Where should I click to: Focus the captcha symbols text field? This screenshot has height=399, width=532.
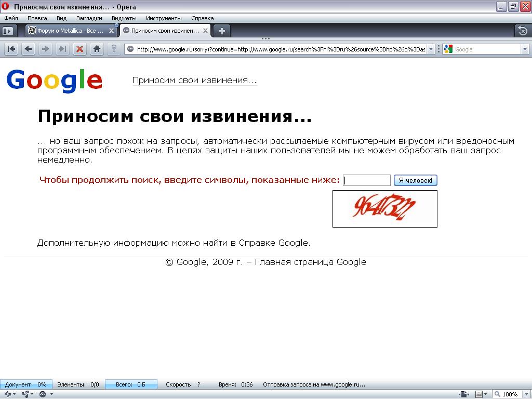[367, 180]
